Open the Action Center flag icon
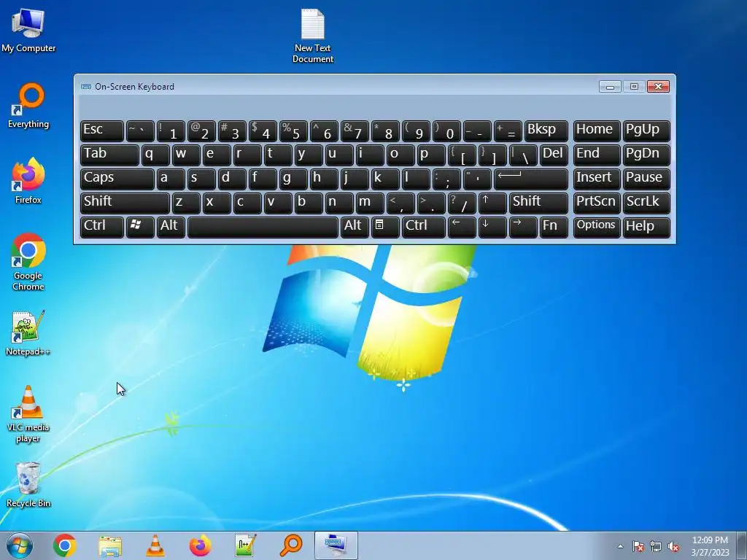 tap(638, 546)
